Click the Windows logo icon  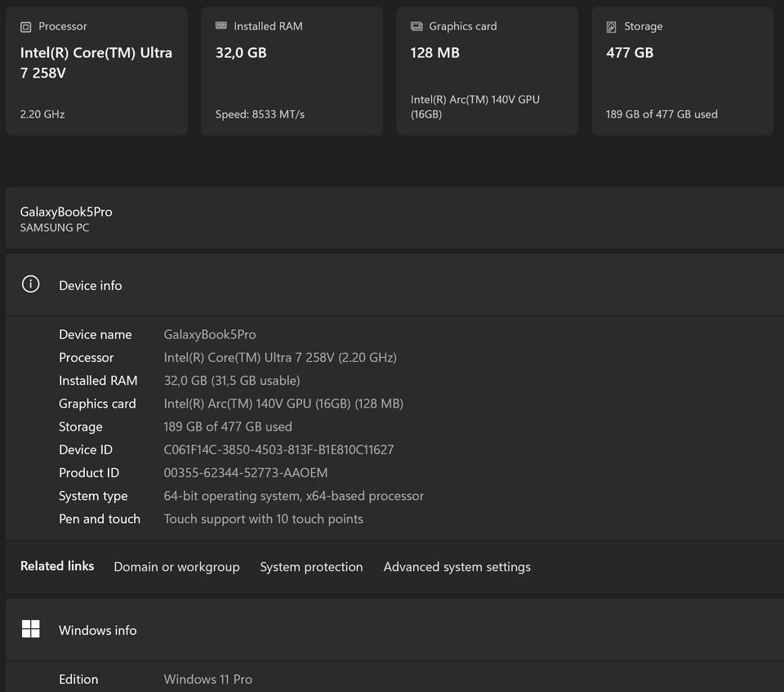tap(30, 629)
